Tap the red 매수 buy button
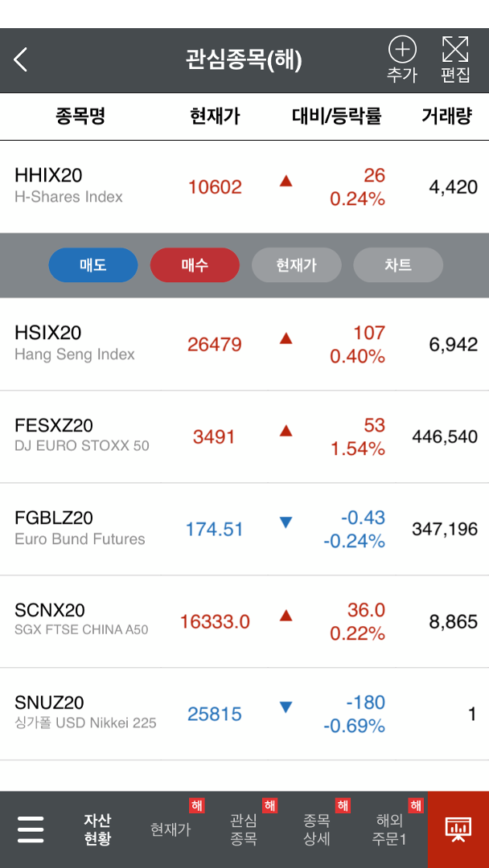This screenshot has height=868, width=489. click(x=195, y=265)
